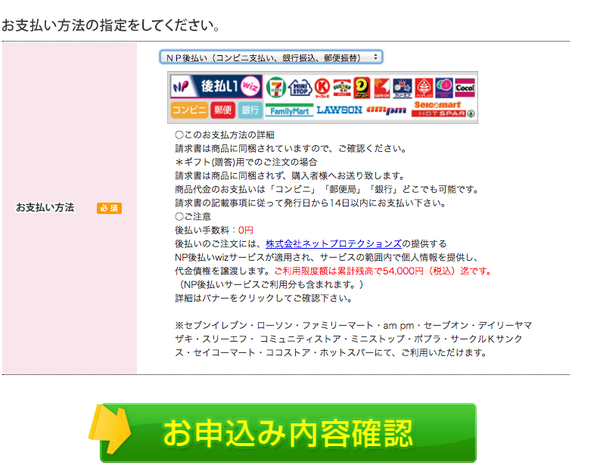Click the red ご利用限度額 54,000円 text
This screenshot has height=468, width=600.
click(x=383, y=271)
